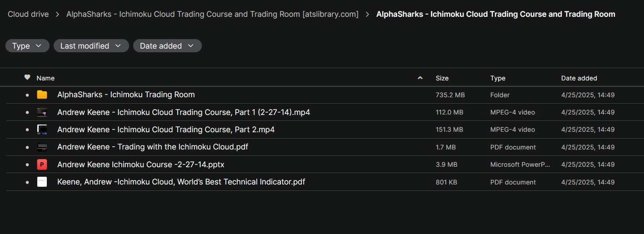Image resolution: width=644 pixels, height=234 pixels.
Task: Open the Last modified filter dropdown
Action: pos(91,46)
